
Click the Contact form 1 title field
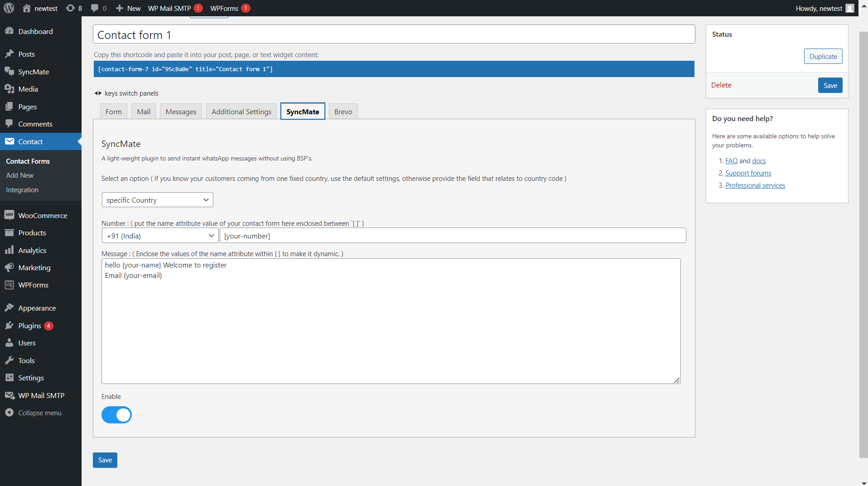[394, 34]
